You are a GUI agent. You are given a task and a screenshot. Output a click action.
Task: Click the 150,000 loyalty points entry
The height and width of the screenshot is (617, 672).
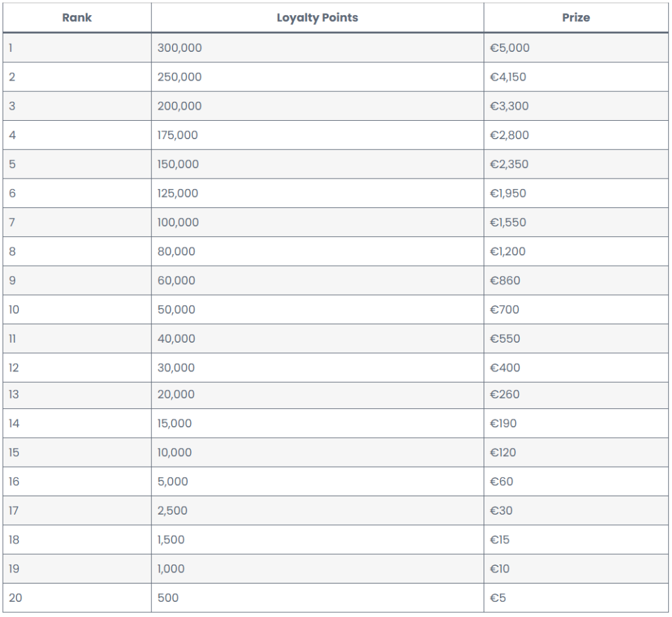click(178, 164)
